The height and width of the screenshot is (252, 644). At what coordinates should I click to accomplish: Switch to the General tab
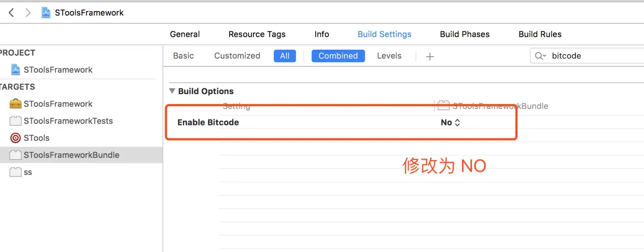pos(185,34)
